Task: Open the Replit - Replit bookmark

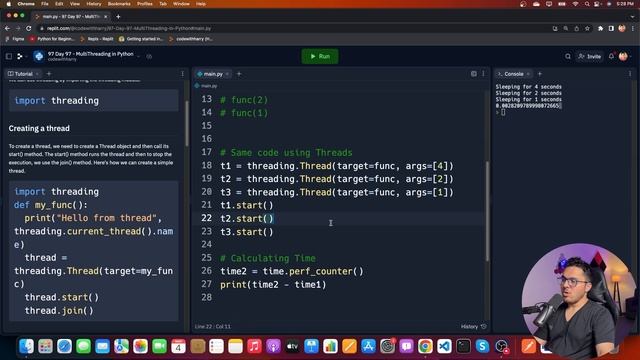Action: [97, 39]
